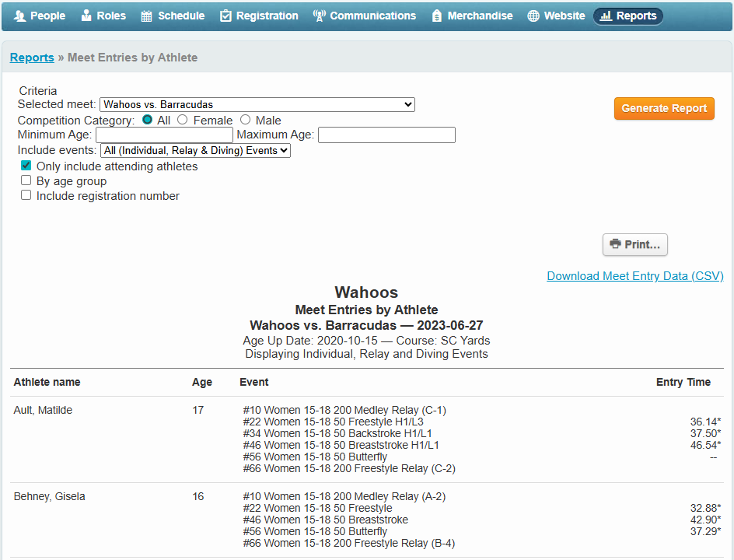Image resolution: width=734 pixels, height=560 pixels.
Task: Click the Merchandise tag icon
Action: pos(436,16)
